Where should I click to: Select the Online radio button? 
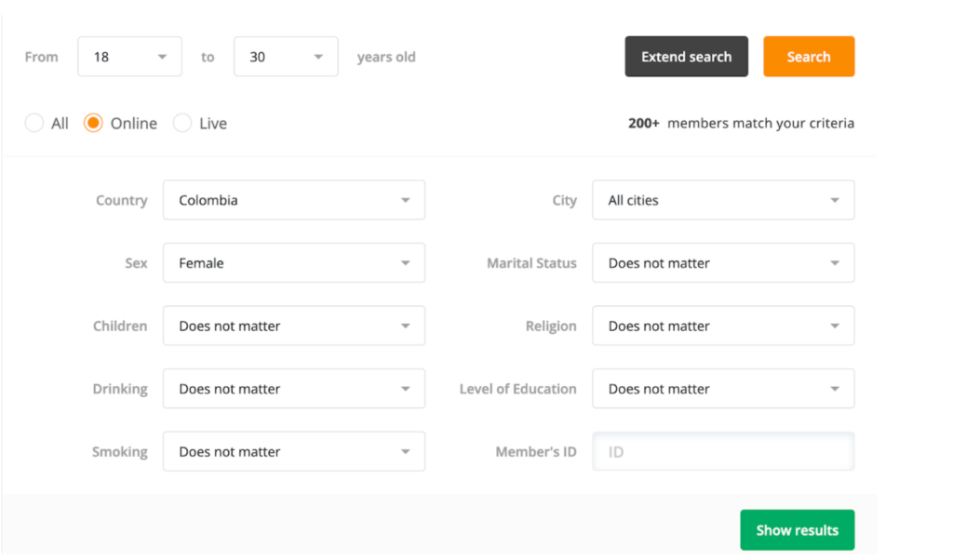[x=93, y=124]
